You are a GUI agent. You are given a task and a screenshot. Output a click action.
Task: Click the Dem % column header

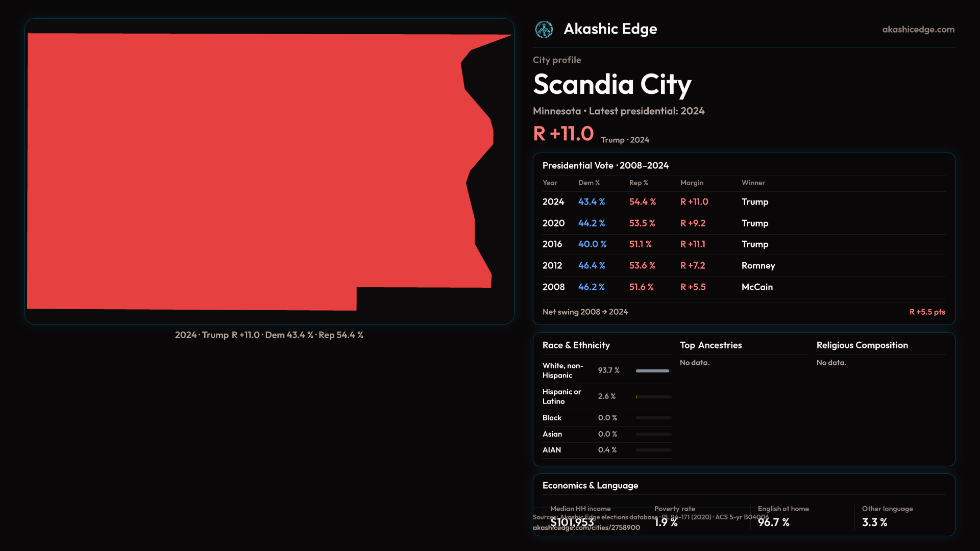click(x=589, y=183)
